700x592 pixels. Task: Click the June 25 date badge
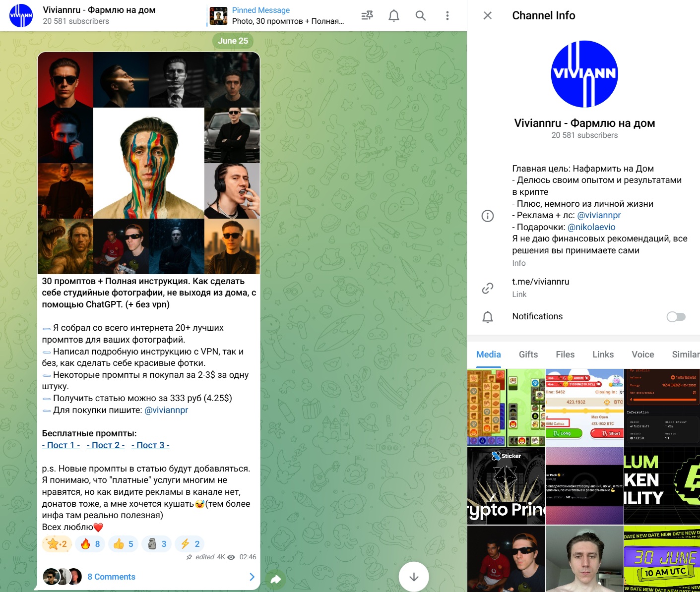(x=233, y=41)
